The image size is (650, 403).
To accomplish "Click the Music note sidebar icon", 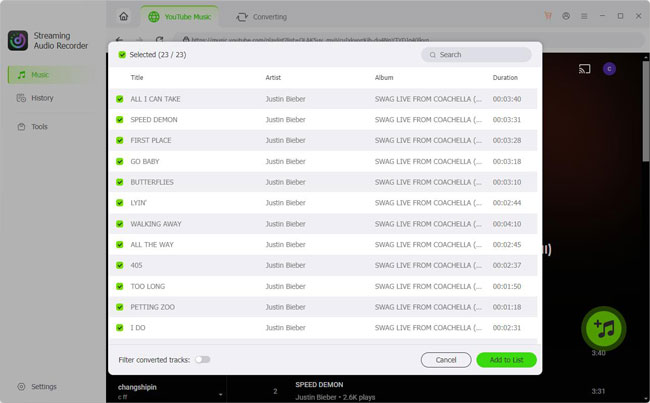I will tap(22, 75).
